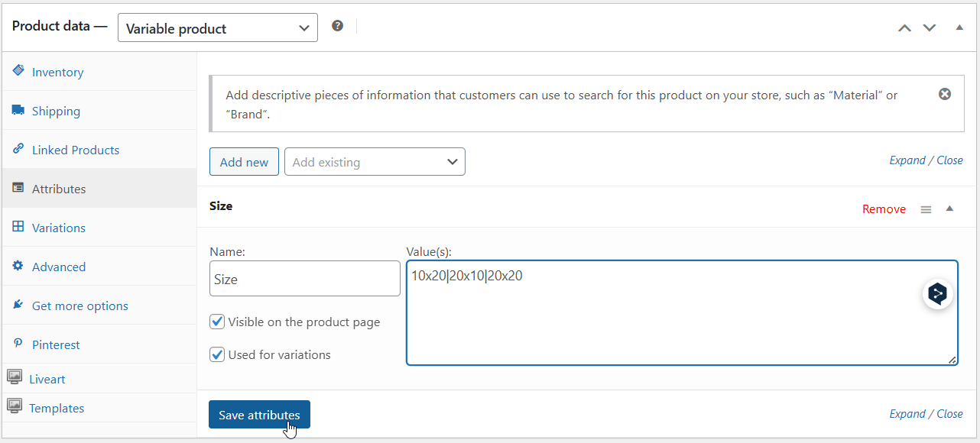Screen dimensions: 980x443
Task: Open the Add existing attribute dropdown
Action: [375, 162]
